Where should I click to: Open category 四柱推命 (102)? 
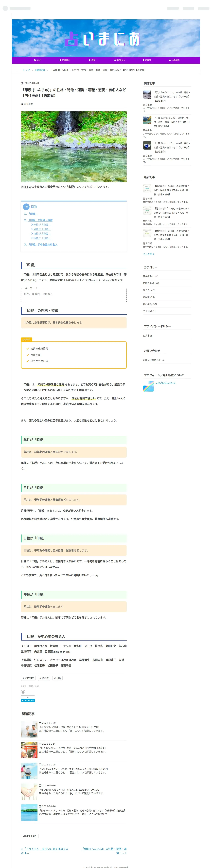pyautogui.click(x=150, y=276)
